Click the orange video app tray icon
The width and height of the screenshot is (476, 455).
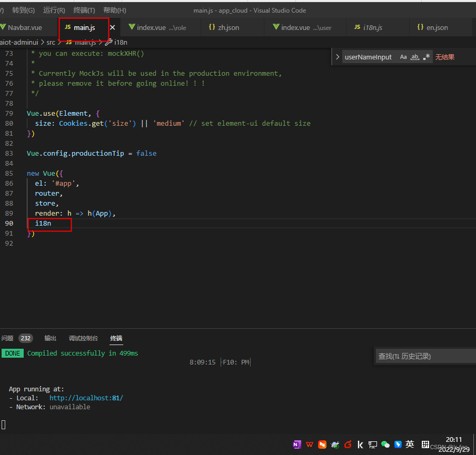pyautogui.click(x=322, y=444)
